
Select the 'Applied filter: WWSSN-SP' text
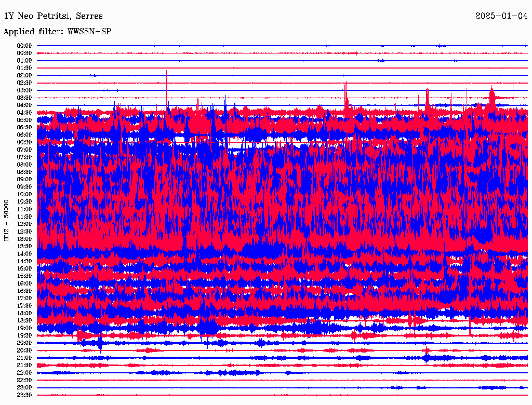coord(57,32)
